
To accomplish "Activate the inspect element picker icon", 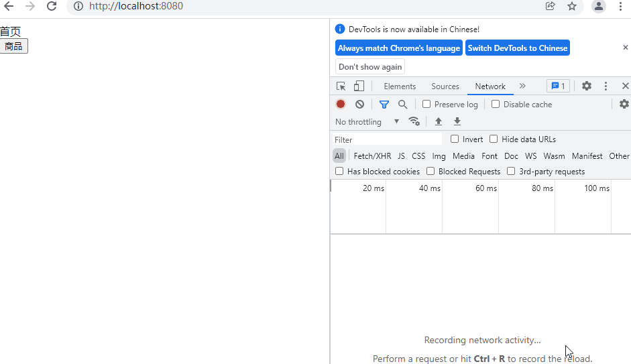I will (x=341, y=86).
